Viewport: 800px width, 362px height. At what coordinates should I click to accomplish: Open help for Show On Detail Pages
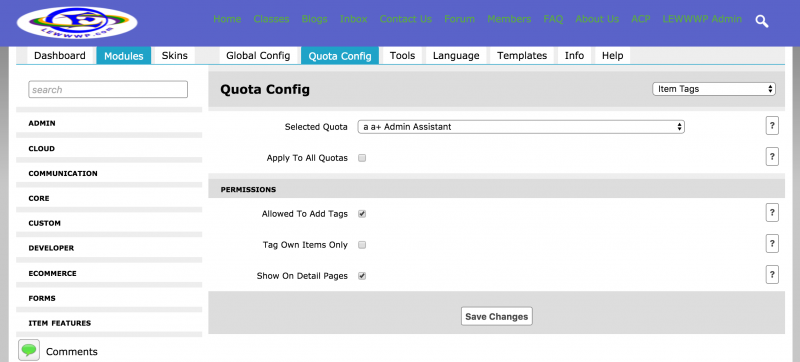772,275
